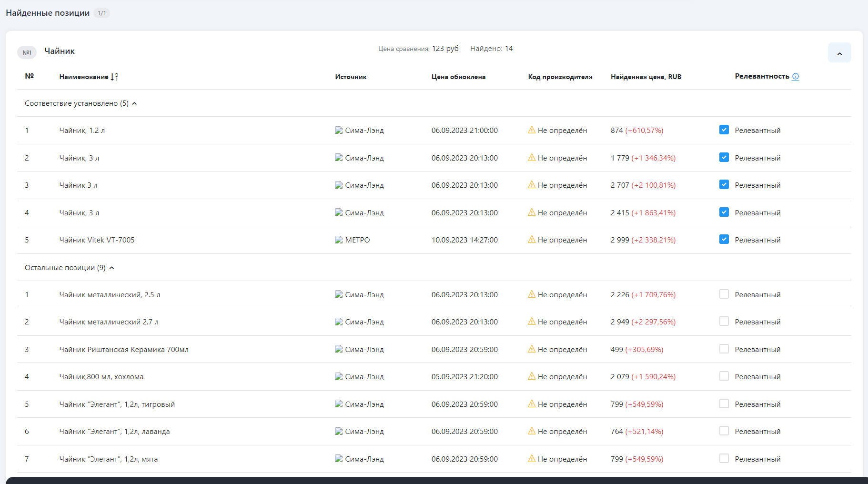Click sort icon next to Наименование column
The width and height of the screenshot is (868, 484).
(114, 77)
